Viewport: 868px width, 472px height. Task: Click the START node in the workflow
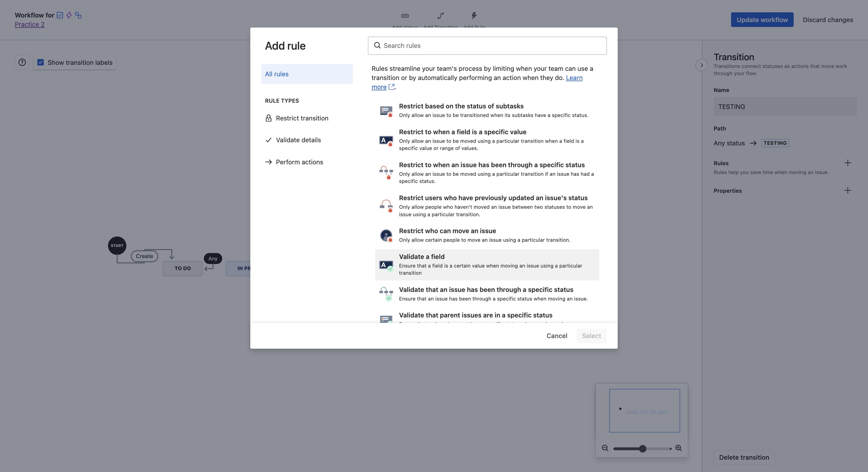[x=117, y=245]
